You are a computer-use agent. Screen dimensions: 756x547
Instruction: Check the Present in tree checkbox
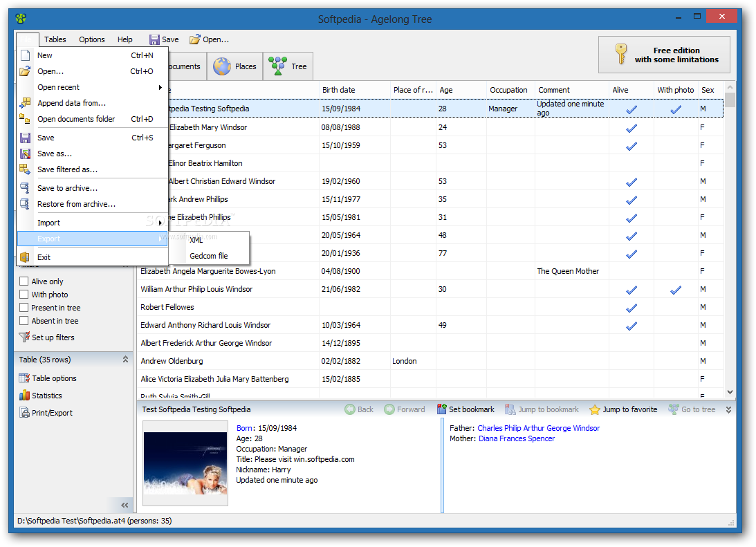click(24, 308)
